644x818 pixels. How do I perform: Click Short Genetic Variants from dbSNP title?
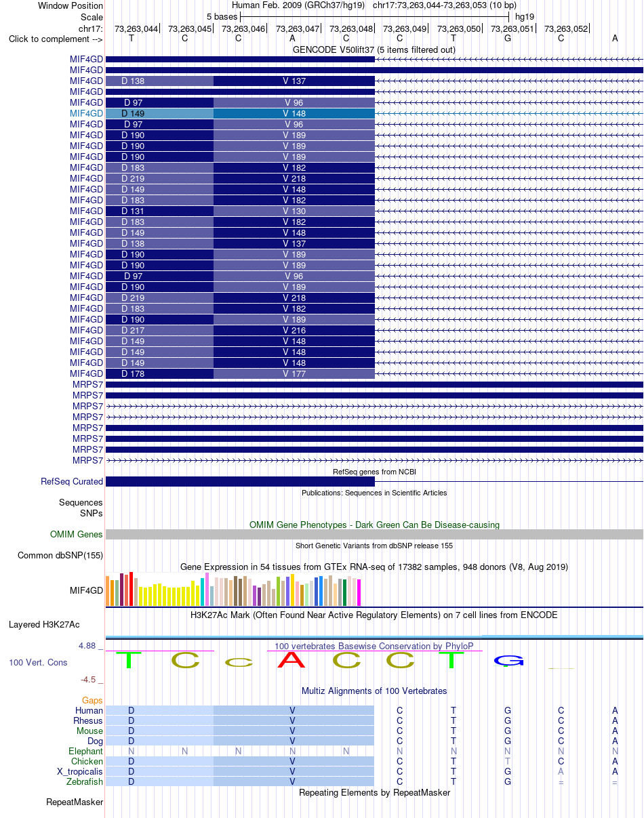tap(374, 546)
